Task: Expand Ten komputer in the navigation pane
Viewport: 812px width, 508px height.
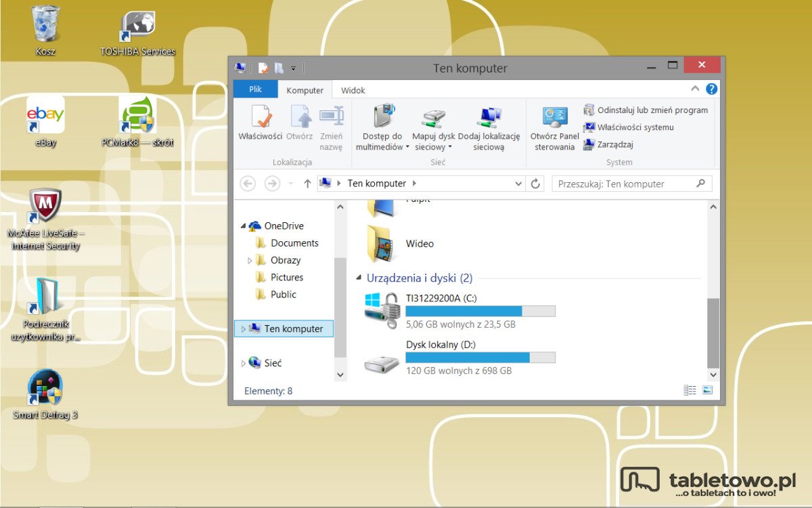Action: pyautogui.click(x=244, y=329)
